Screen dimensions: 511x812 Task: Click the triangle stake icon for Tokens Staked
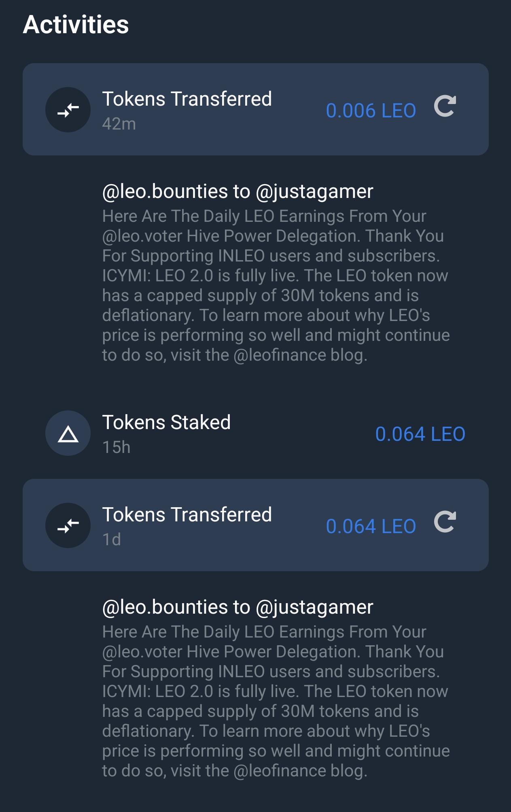pyautogui.click(x=68, y=434)
